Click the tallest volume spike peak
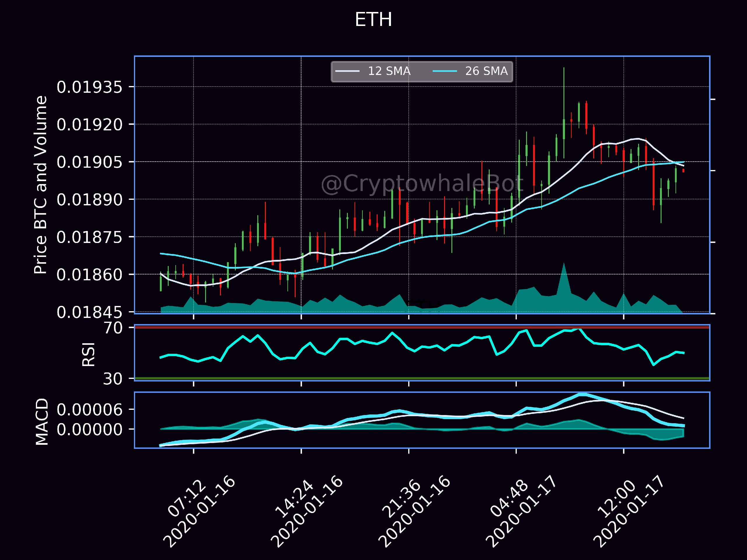The width and height of the screenshot is (747, 560). 564,264
